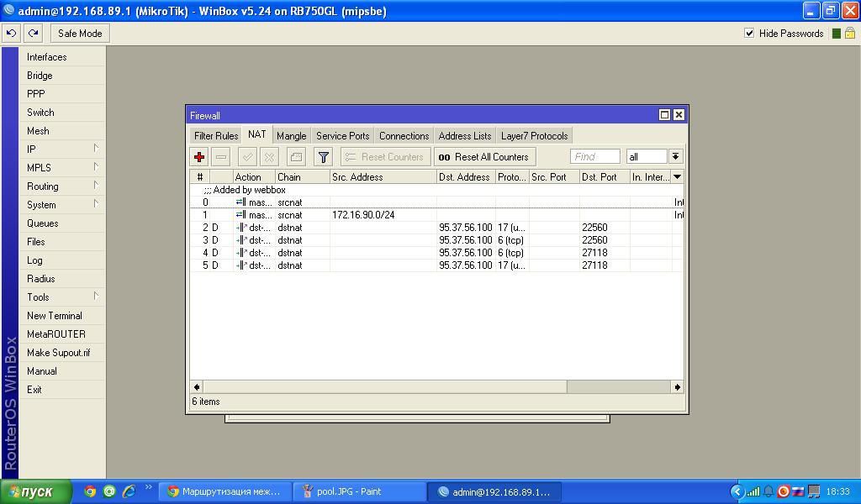Open Bridge menu item
This screenshot has width=861, height=504.
pos(62,76)
